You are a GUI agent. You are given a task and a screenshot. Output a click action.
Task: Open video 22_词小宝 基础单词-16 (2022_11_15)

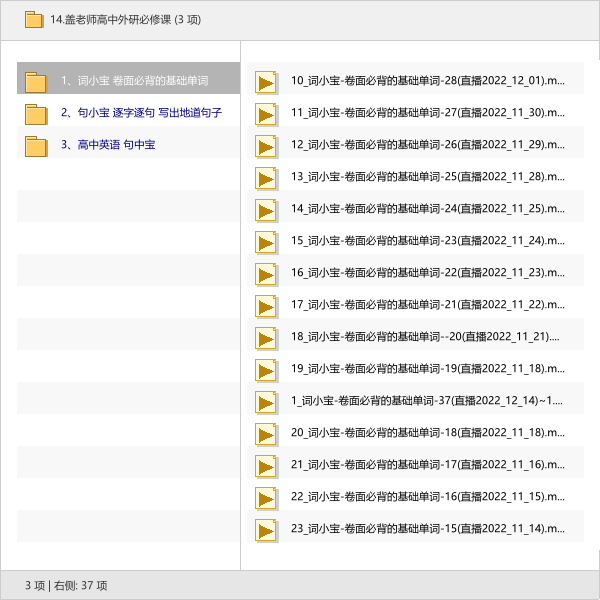pos(427,497)
